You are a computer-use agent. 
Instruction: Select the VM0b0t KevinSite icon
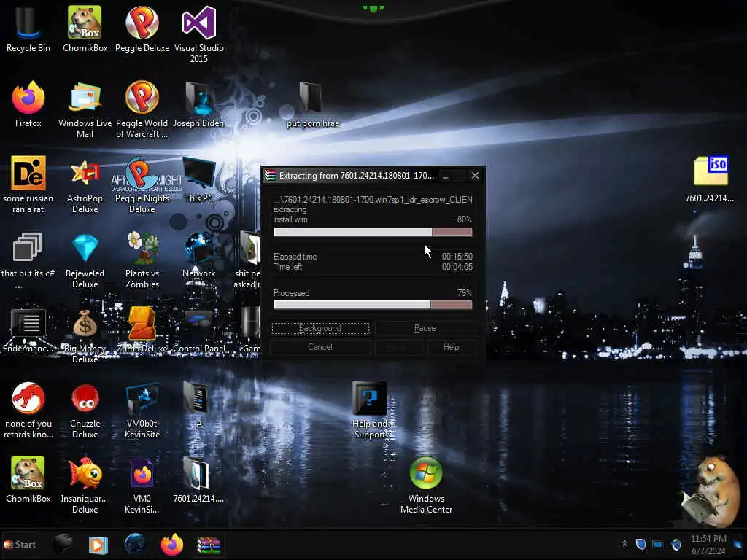pos(142,410)
